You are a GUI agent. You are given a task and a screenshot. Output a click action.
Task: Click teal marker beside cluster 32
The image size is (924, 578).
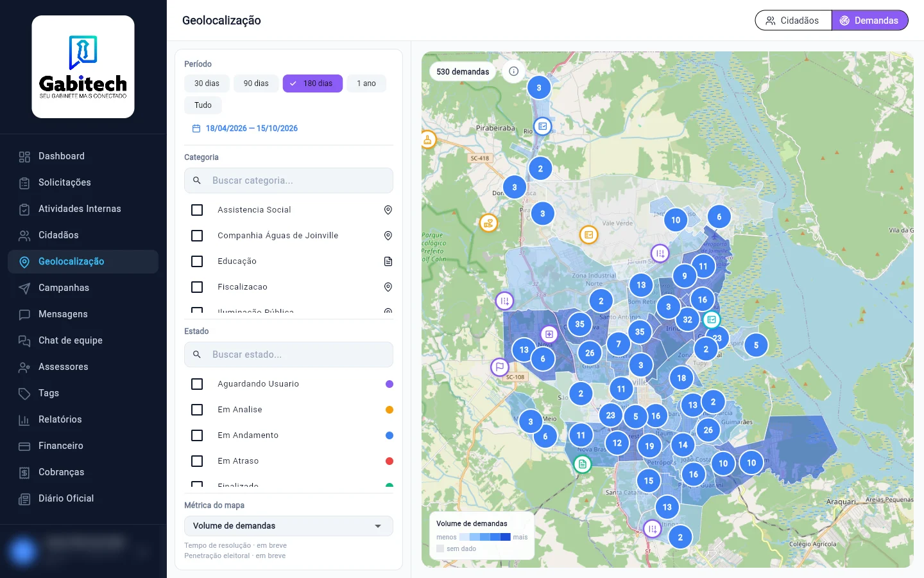pos(711,319)
